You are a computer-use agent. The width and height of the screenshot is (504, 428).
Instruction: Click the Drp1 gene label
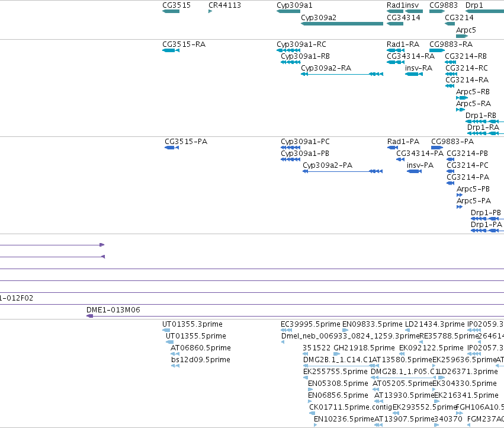[x=474, y=5]
